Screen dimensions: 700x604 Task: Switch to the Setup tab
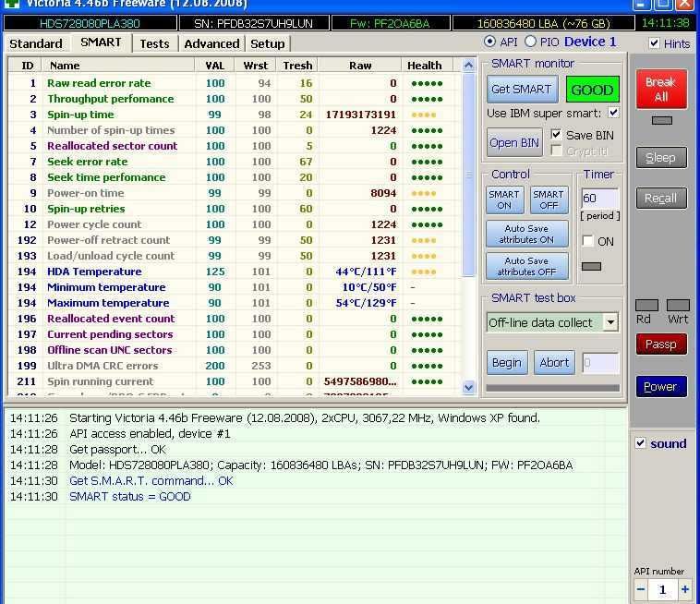tap(268, 43)
